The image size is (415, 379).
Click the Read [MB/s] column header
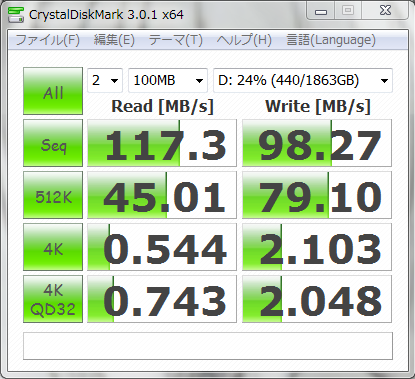pyautogui.click(x=162, y=107)
